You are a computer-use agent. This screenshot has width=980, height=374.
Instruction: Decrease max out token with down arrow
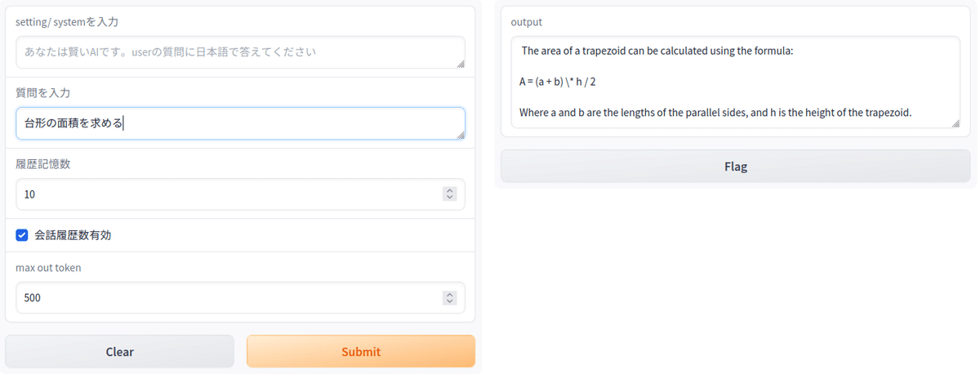pyautogui.click(x=449, y=301)
